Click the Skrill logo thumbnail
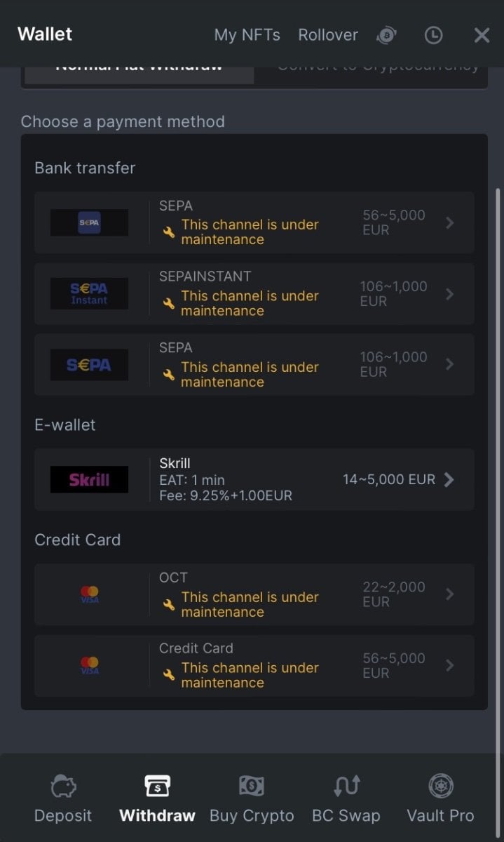Viewport: 504px width, 842px height. pyautogui.click(x=89, y=480)
